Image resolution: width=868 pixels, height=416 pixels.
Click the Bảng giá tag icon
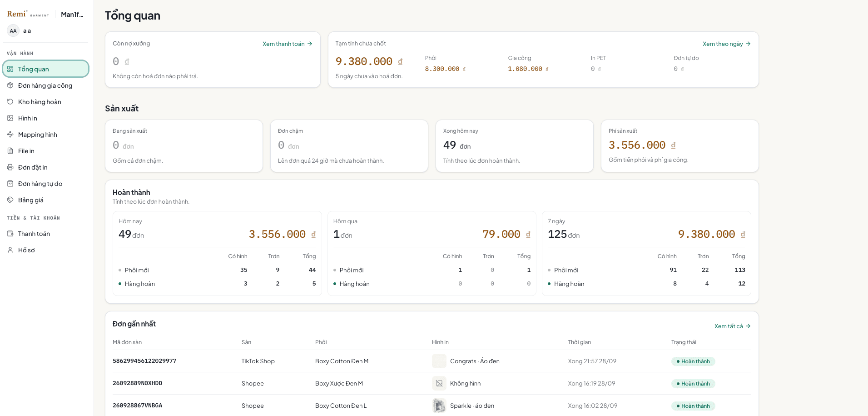pyautogui.click(x=10, y=200)
